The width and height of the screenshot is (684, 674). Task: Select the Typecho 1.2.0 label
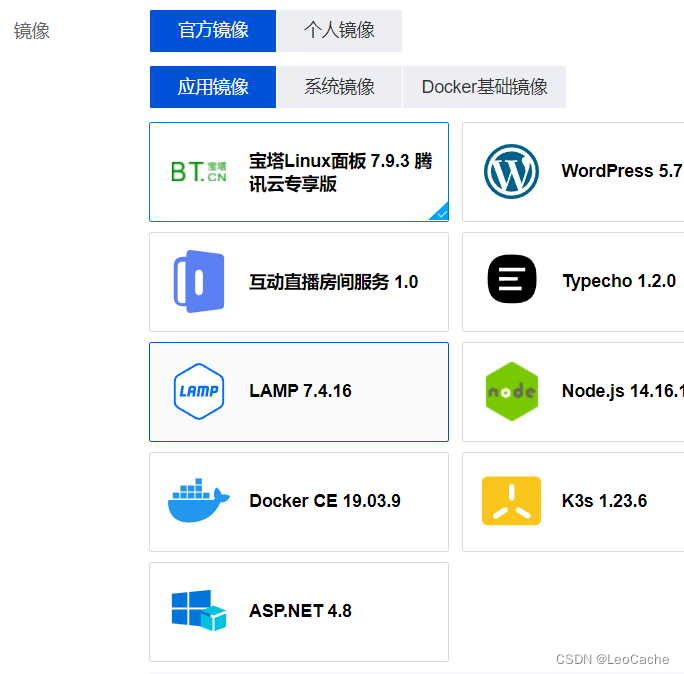619,281
